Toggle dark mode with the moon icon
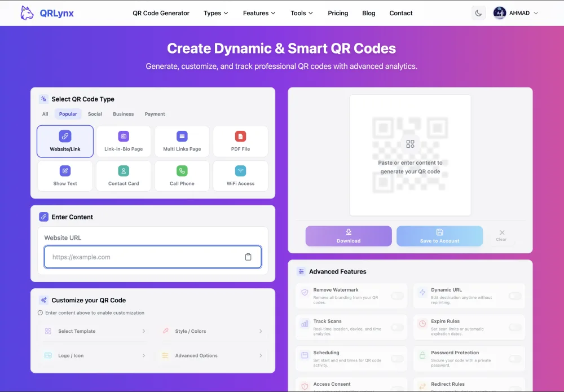 [x=478, y=12]
